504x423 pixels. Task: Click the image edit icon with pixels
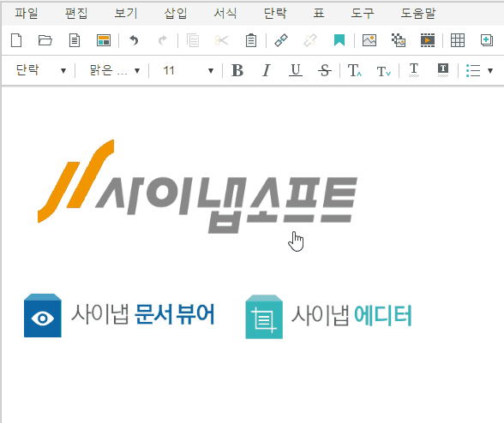pos(399,40)
